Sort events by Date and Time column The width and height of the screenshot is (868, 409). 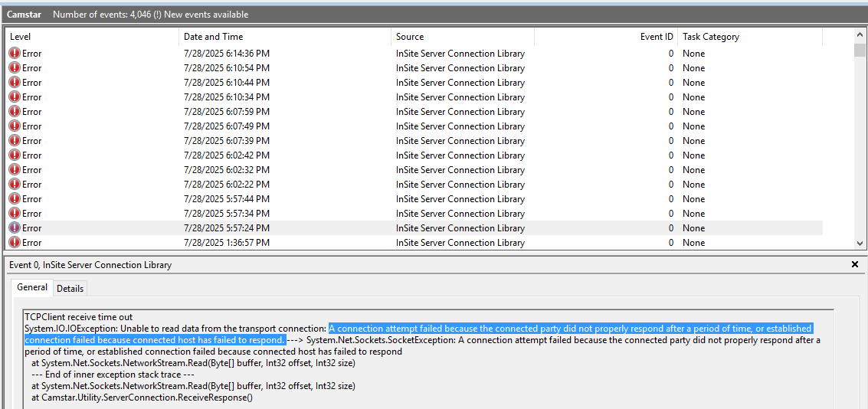[x=284, y=37]
